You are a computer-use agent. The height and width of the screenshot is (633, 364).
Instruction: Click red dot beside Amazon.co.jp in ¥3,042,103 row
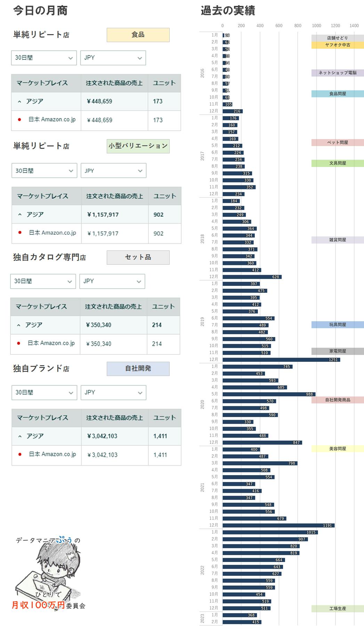pyautogui.click(x=20, y=454)
